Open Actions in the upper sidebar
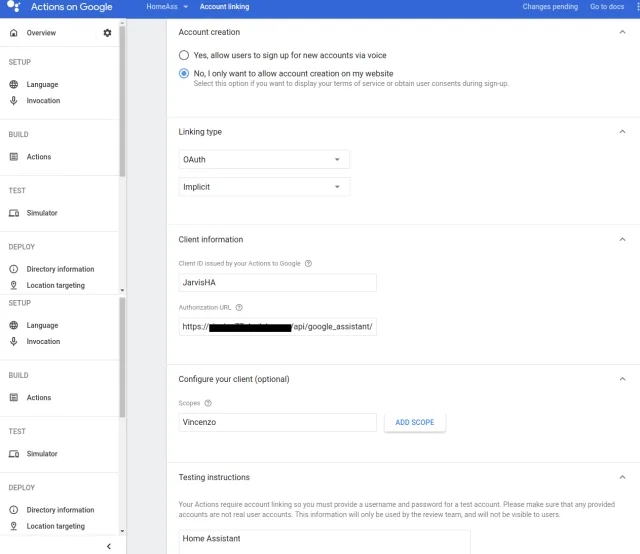 pyautogui.click(x=39, y=157)
